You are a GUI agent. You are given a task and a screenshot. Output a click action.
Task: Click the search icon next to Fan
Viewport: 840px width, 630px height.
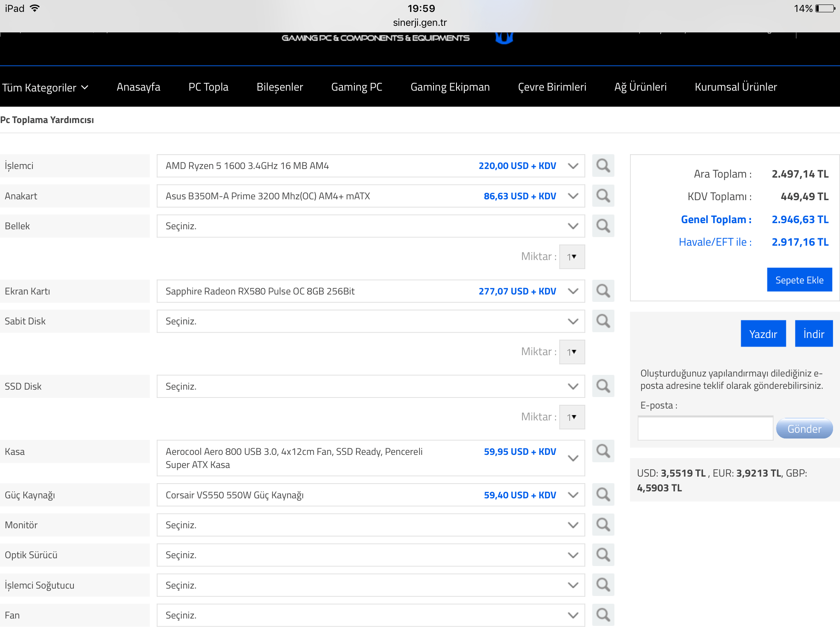pos(603,615)
